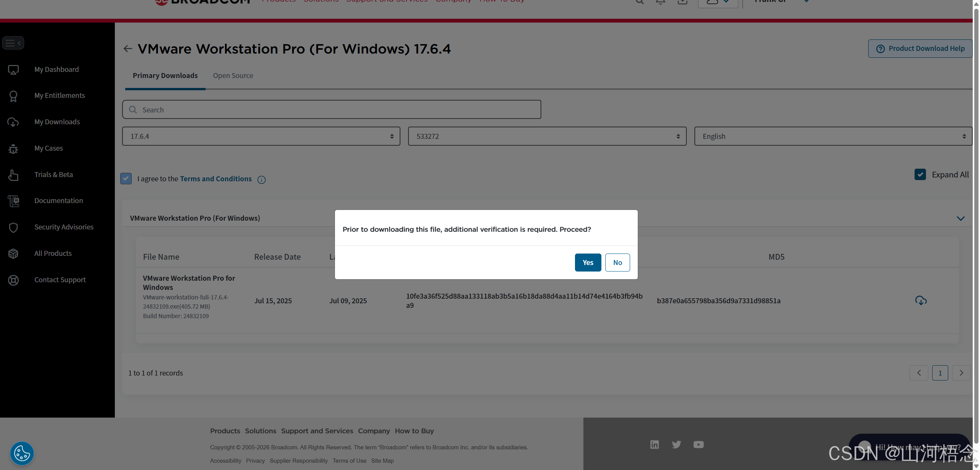Click the info icon next to Terms and Conditions

point(261,180)
